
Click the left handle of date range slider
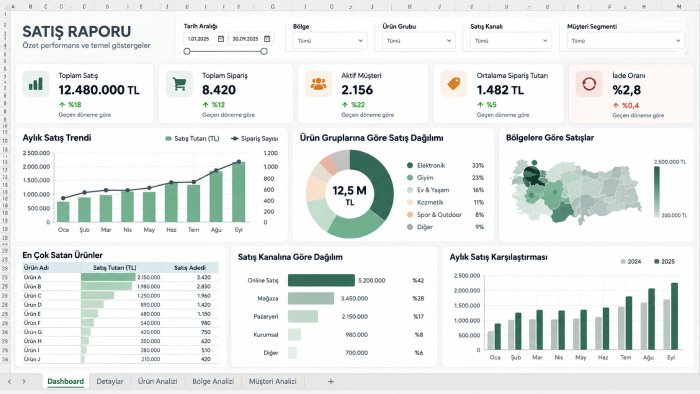click(187, 51)
